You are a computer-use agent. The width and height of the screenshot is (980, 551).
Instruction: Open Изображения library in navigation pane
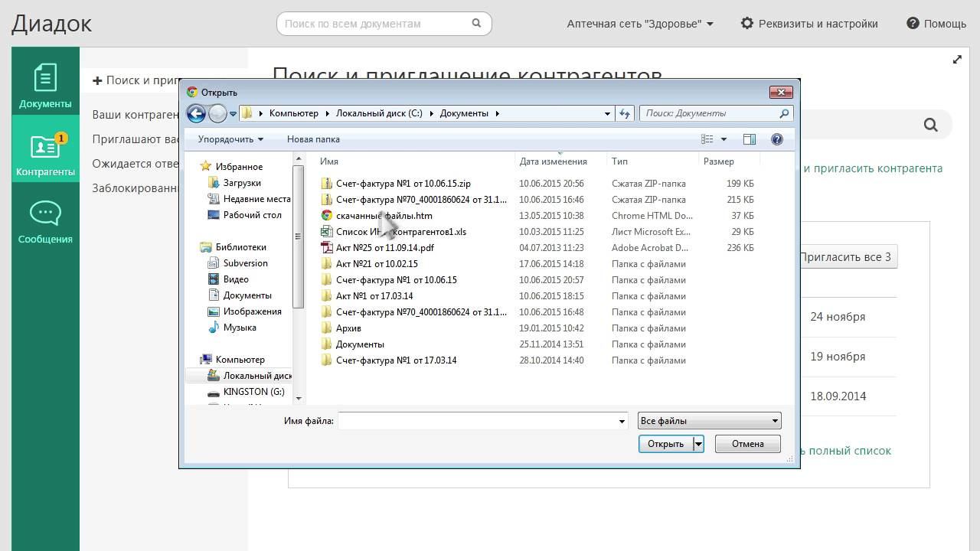pos(245,311)
